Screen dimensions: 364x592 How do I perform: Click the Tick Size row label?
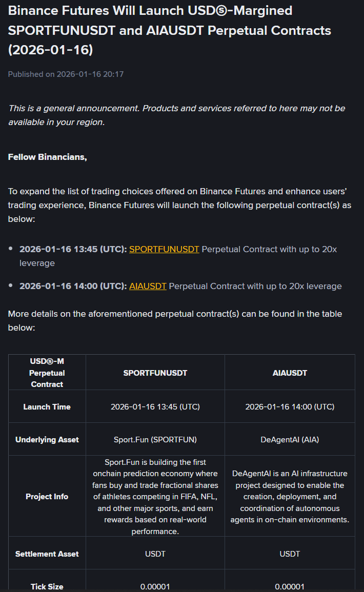coord(47,586)
